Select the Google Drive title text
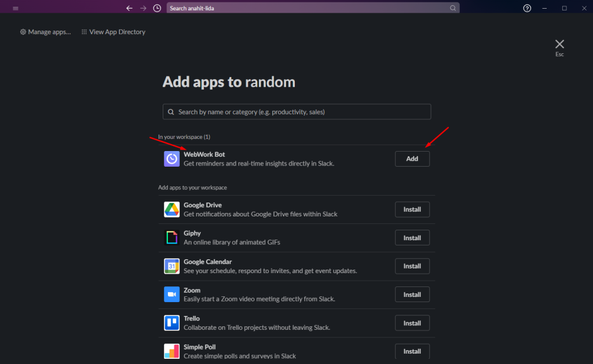 coord(203,205)
